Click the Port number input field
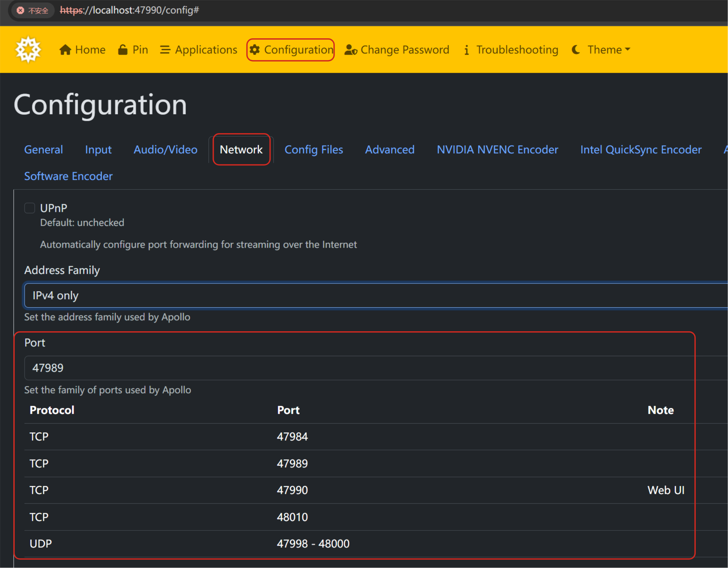The image size is (728, 568). [376, 368]
